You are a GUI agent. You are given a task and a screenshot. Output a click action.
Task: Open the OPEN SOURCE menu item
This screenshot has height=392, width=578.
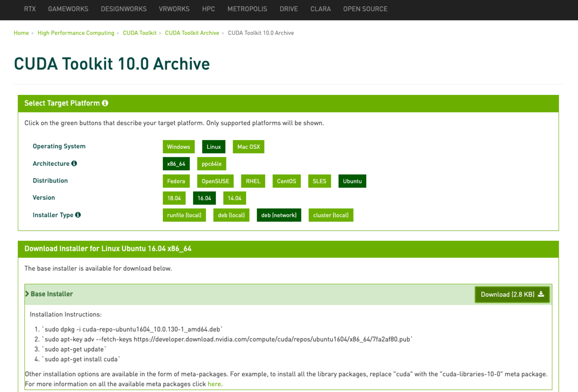tap(365, 9)
